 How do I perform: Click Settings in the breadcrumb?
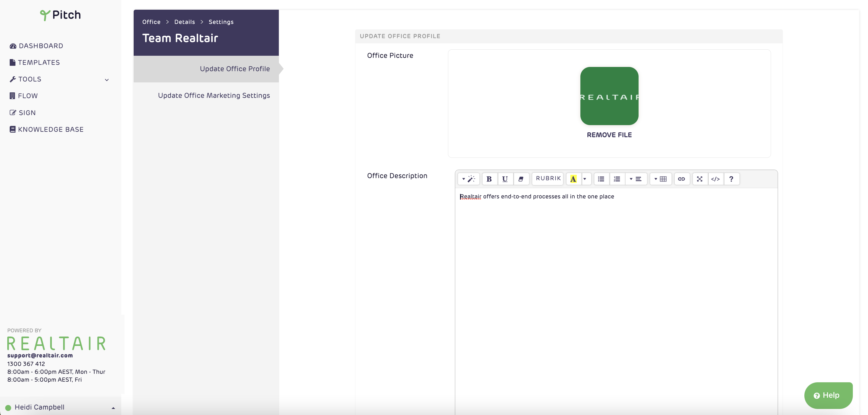[x=221, y=22]
